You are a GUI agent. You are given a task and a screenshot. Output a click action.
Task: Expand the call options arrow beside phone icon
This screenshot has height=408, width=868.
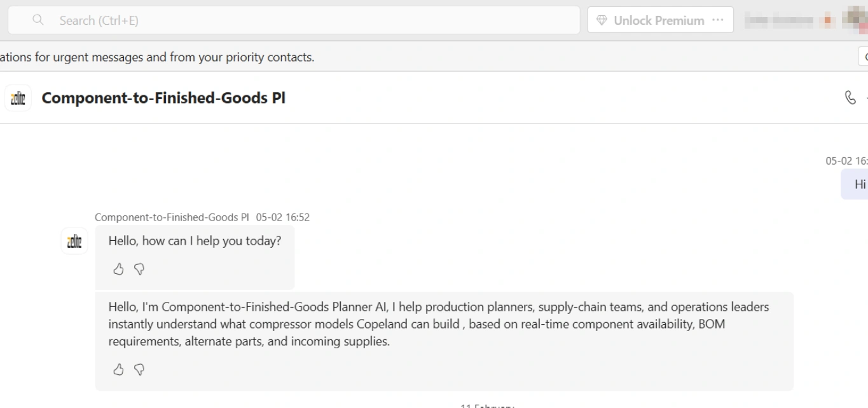pos(865,98)
